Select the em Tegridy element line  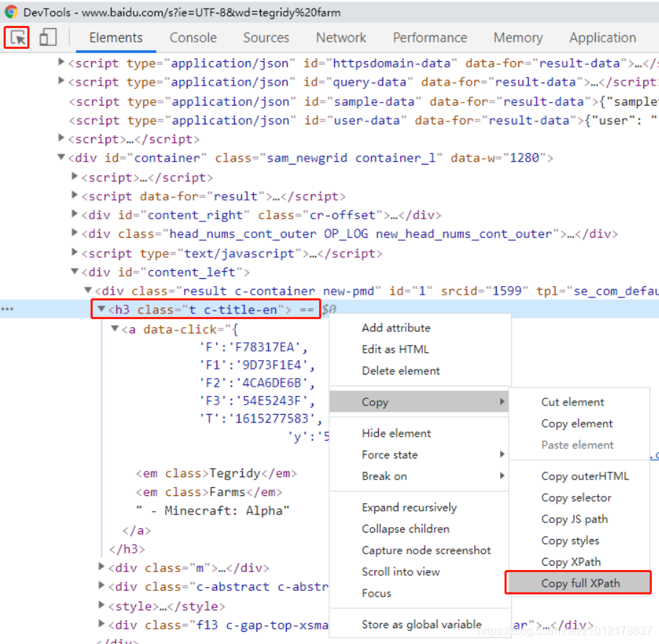pyautogui.click(x=216, y=474)
